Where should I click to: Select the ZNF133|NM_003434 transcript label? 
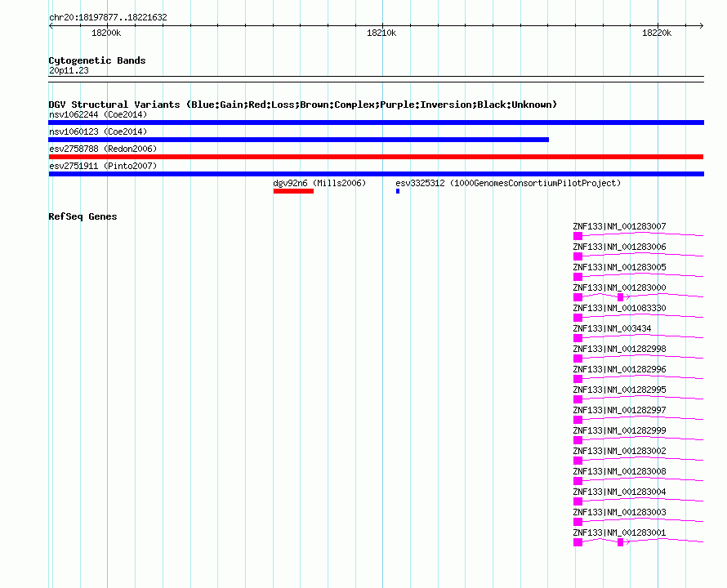(x=612, y=328)
